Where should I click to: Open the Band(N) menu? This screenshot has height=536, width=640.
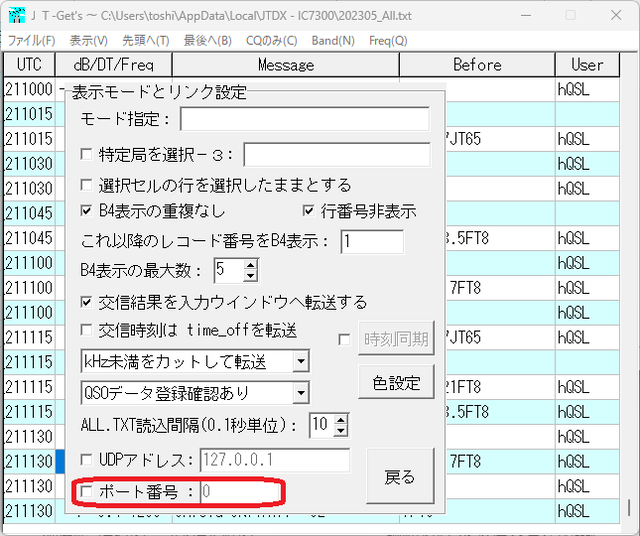pos(333,41)
